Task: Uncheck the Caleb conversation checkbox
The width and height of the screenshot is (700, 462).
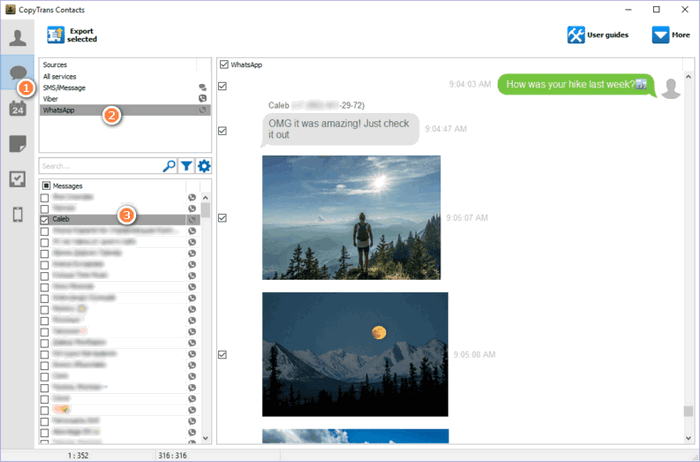Action: click(45, 219)
